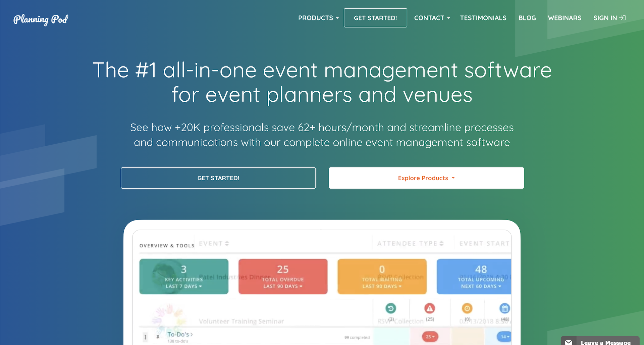Open the Leave a Message chat widget
Screen dimensions: 644x345
[x=600, y=341]
